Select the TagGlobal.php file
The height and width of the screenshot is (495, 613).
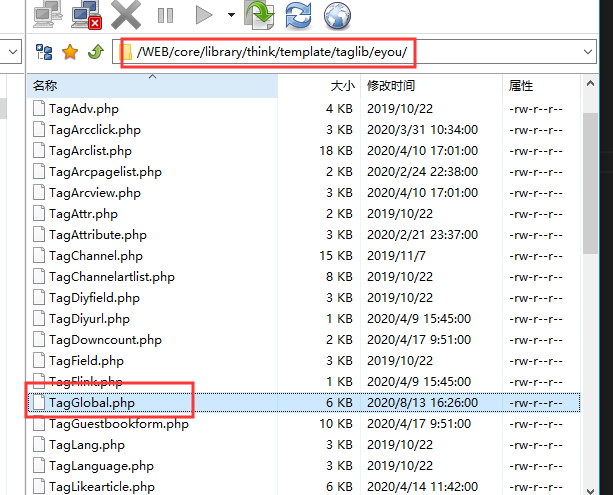(x=91, y=402)
